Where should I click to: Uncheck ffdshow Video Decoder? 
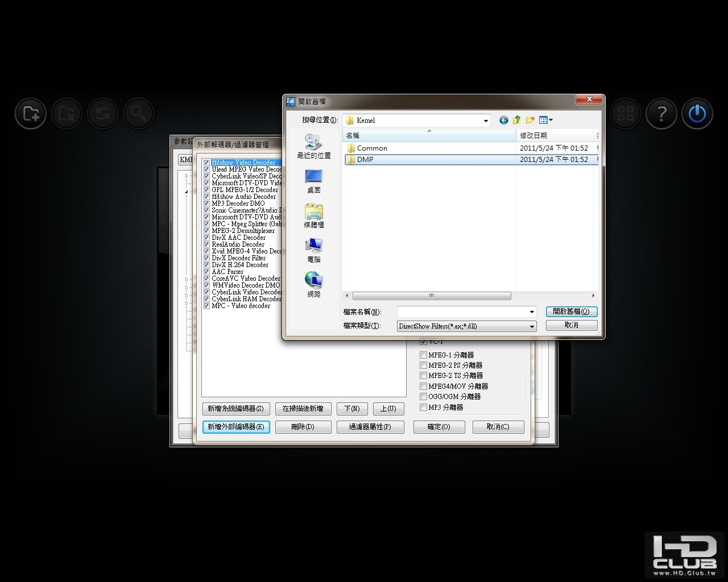pos(207,163)
